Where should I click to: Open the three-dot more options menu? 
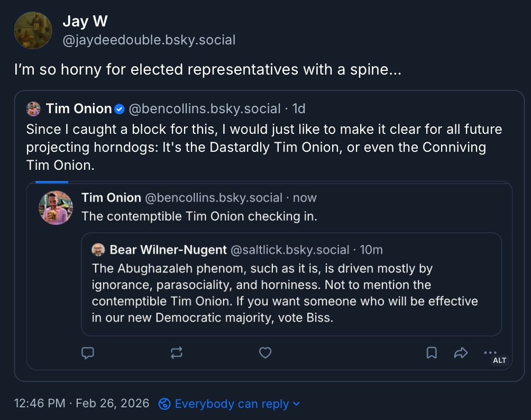click(x=490, y=352)
